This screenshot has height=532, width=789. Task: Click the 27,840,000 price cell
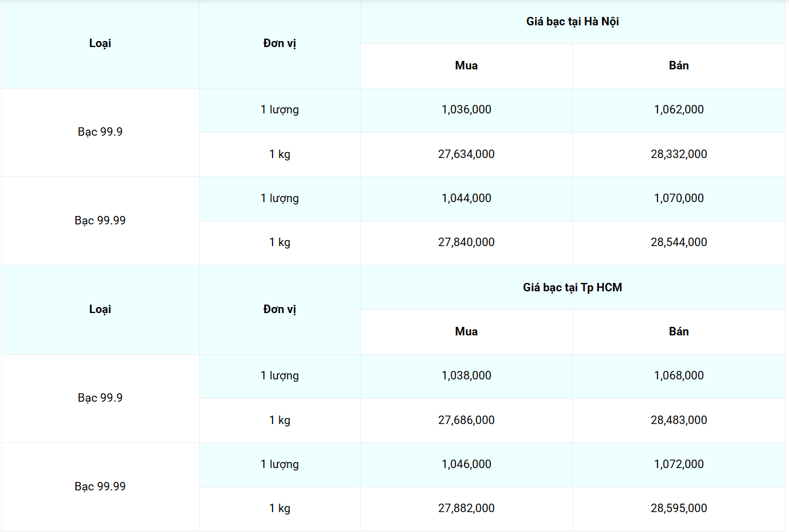466,242
